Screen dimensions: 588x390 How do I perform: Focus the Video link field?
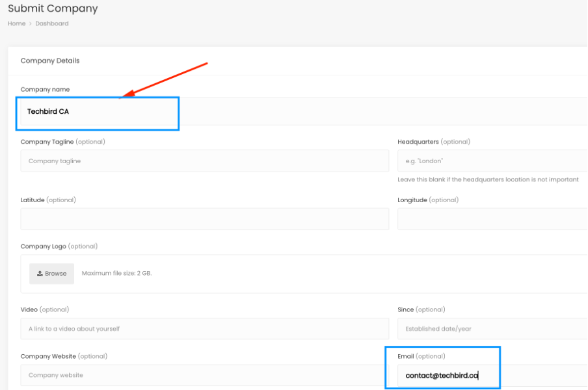pyautogui.click(x=205, y=328)
